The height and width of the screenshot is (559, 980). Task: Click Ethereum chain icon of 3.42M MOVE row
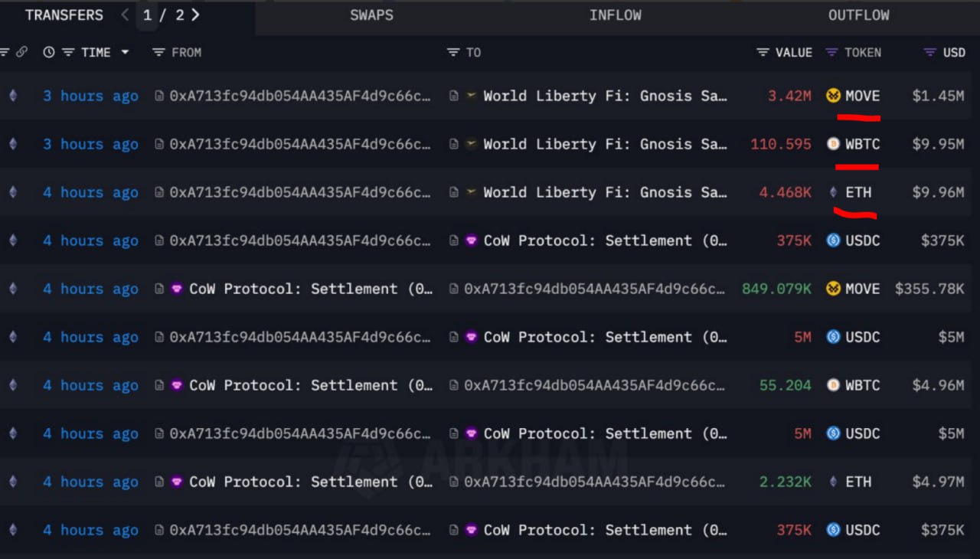pyautogui.click(x=12, y=96)
